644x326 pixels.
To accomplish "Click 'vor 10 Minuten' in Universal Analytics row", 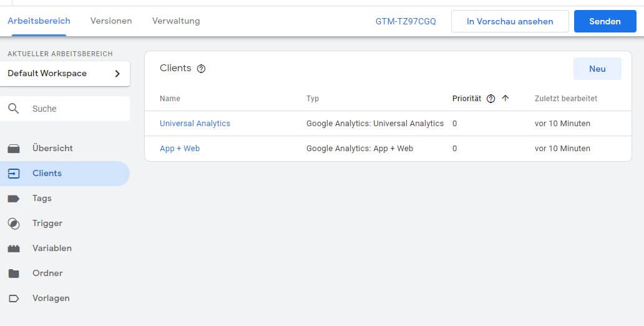I will coord(562,123).
